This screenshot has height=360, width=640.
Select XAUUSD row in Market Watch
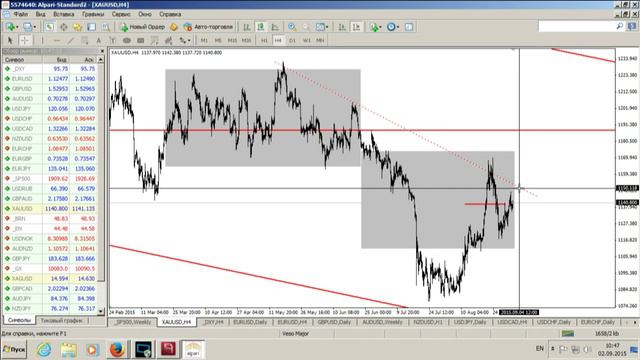click(x=51, y=209)
